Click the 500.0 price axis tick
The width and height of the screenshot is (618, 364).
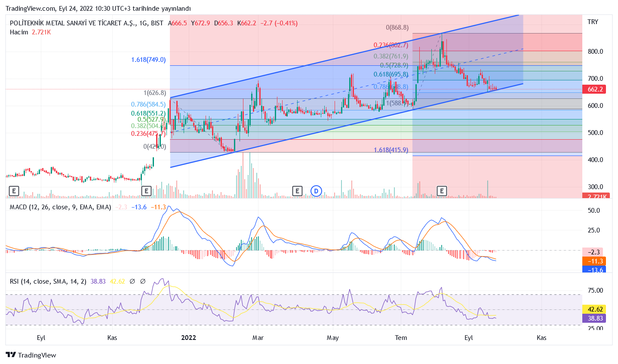point(595,133)
